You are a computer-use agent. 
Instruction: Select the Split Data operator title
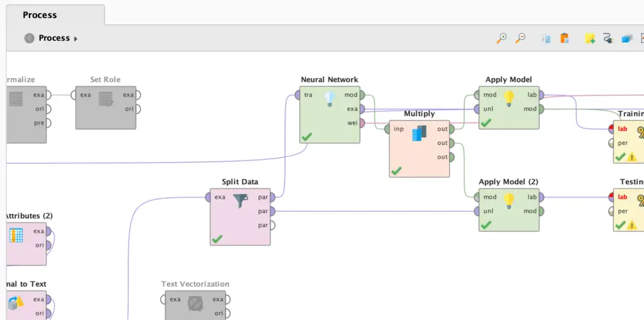pos(240,182)
